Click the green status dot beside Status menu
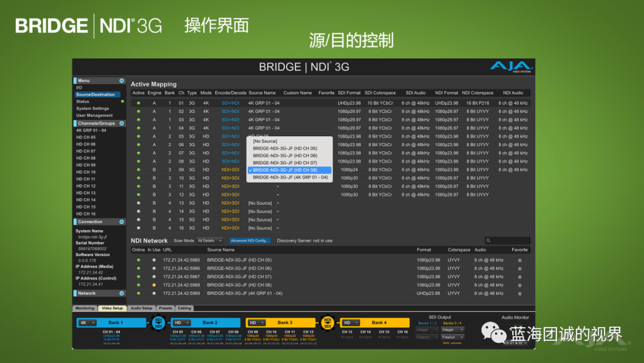Screen dimensions: 644x363 pos(122,101)
